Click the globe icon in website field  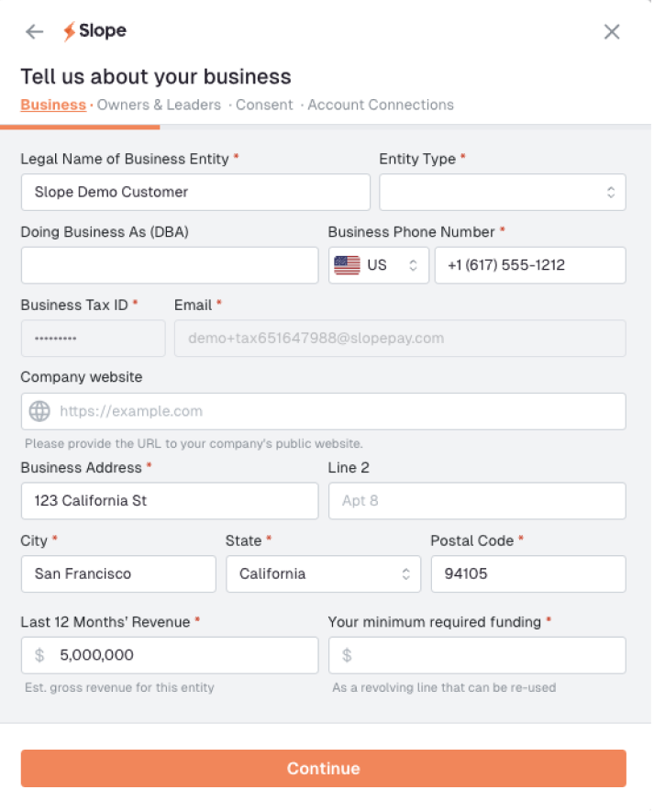[40, 411]
